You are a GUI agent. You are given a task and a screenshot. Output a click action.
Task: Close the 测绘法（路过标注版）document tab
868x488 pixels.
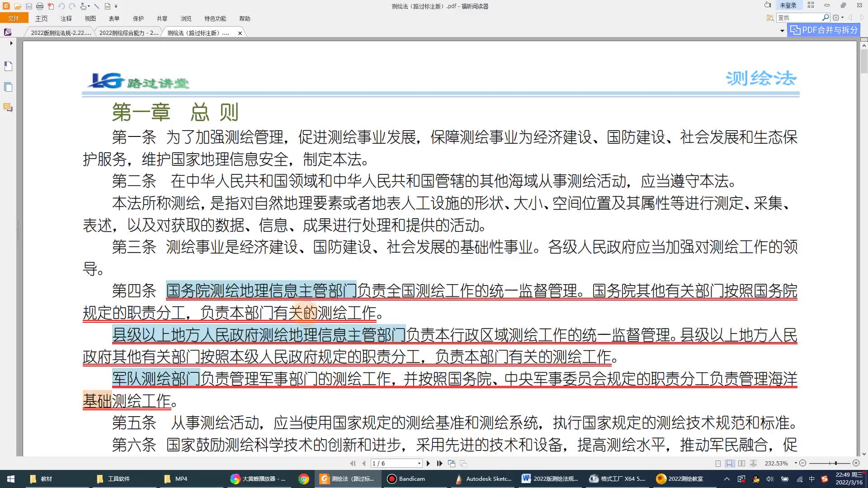click(240, 33)
